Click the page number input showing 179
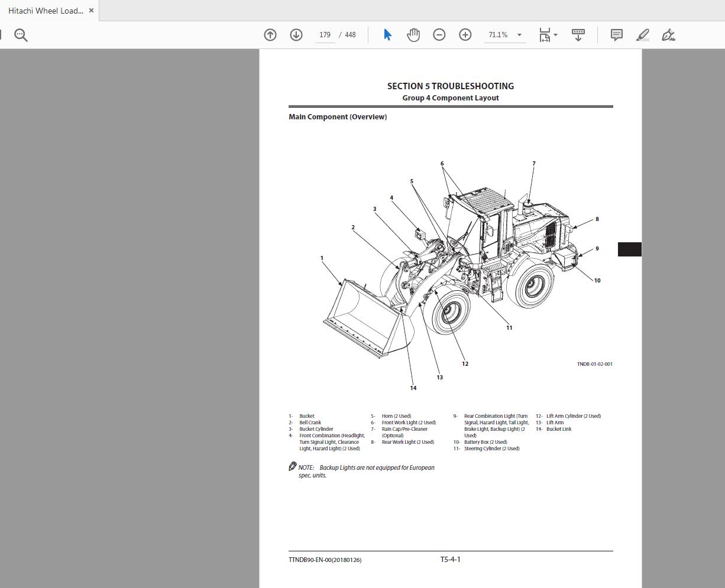Viewport: 725px width, 588px height. point(325,35)
